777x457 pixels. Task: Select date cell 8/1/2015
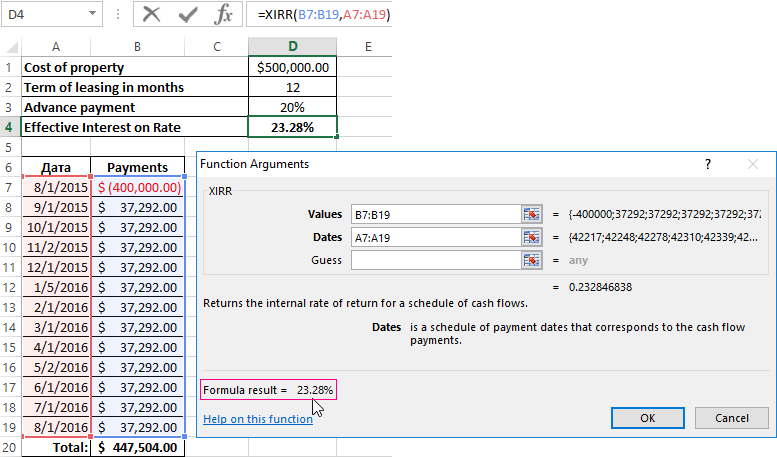pos(56,187)
